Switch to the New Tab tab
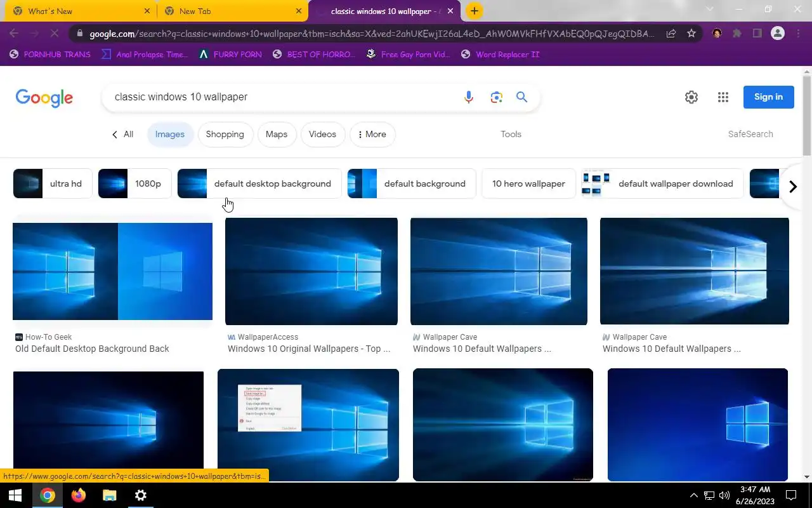The height and width of the screenshot is (508, 812). pyautogui.click(x=232, y=11)
